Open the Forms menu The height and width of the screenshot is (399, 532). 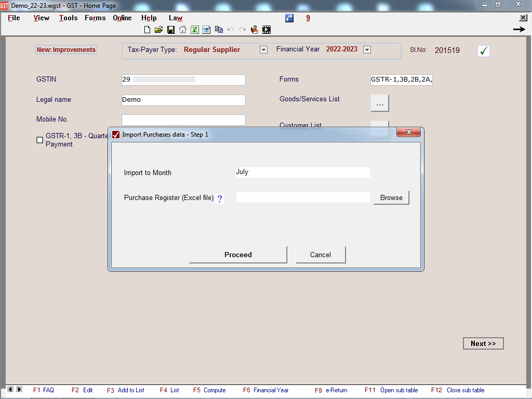(95, 18)
